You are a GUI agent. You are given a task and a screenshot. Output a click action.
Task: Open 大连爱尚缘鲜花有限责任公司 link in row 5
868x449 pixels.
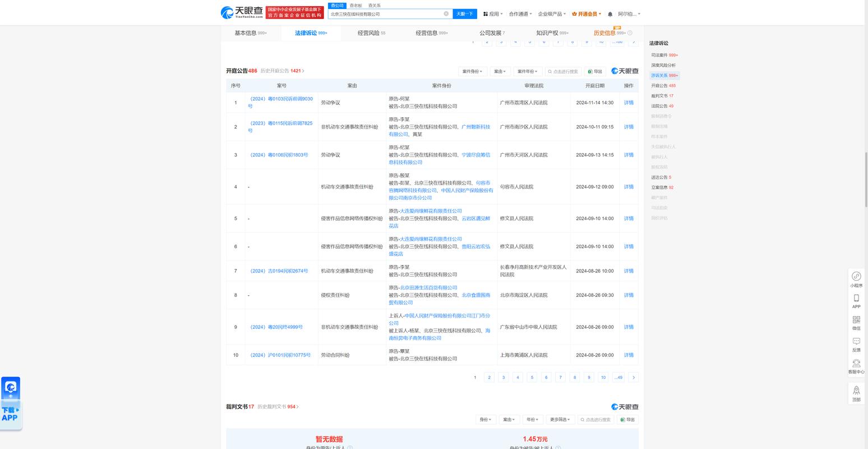coord(431,211)
